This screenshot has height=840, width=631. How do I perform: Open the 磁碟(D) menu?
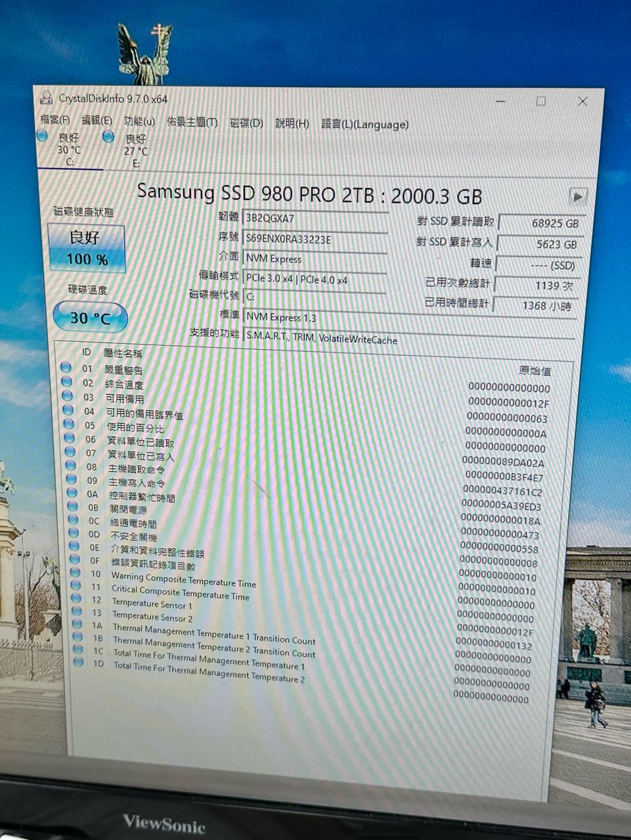(246, 123)
